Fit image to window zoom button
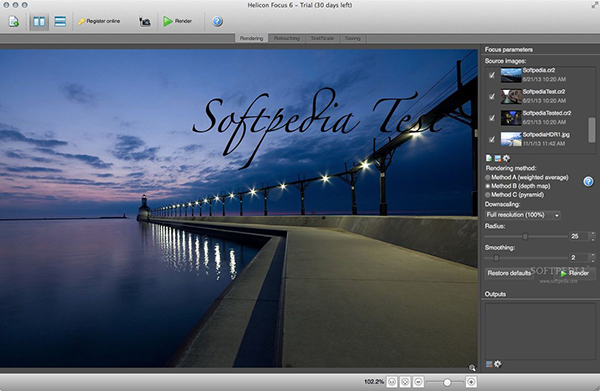 405,382
